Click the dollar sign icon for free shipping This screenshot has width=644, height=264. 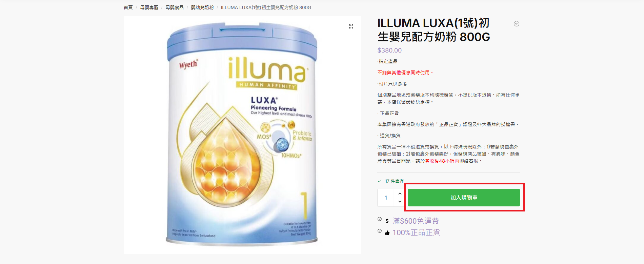click(x=387, y=221)
